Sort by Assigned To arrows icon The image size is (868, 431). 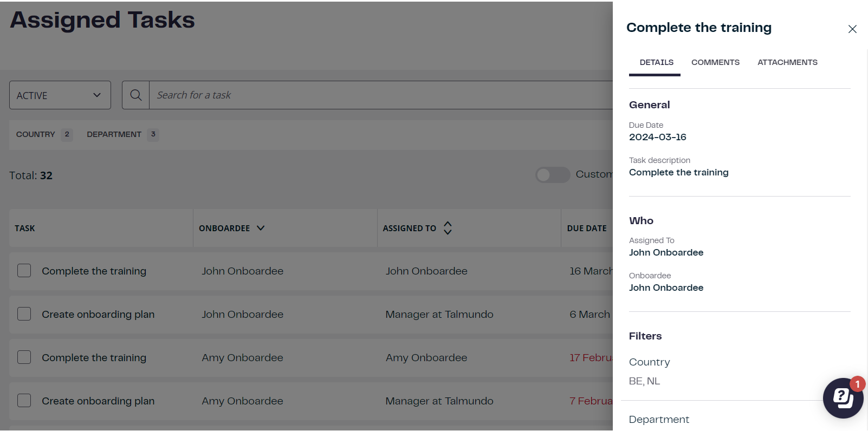tap(448, 228)
